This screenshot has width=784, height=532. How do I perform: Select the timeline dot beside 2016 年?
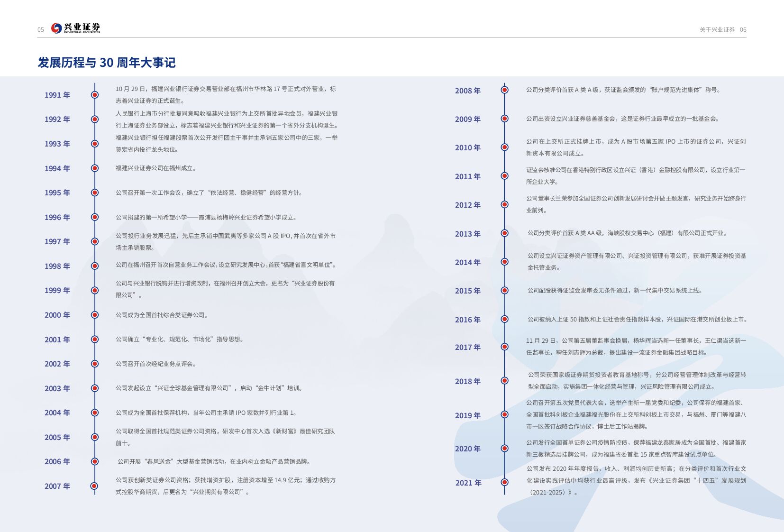pyautogui.click(x=505, y=319)
